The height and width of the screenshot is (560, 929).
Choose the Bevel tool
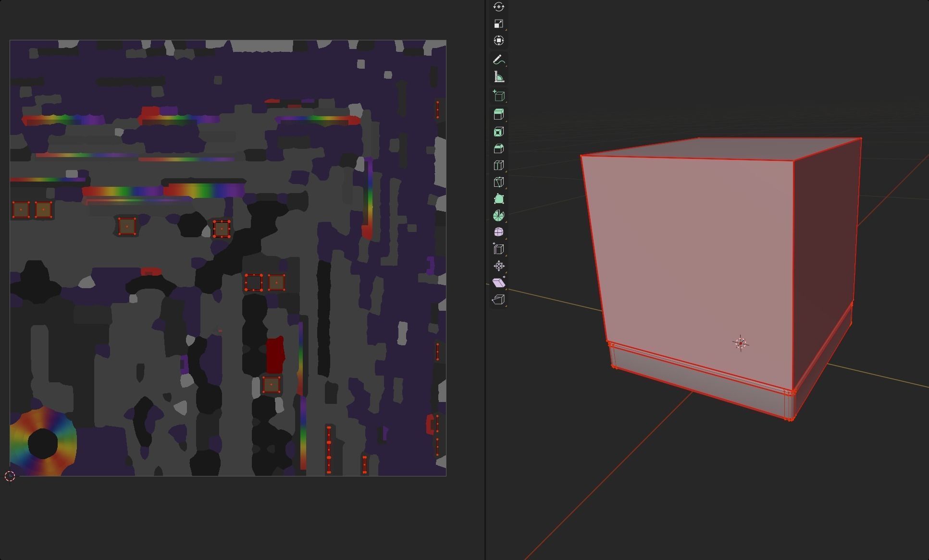tap(498, 148)
